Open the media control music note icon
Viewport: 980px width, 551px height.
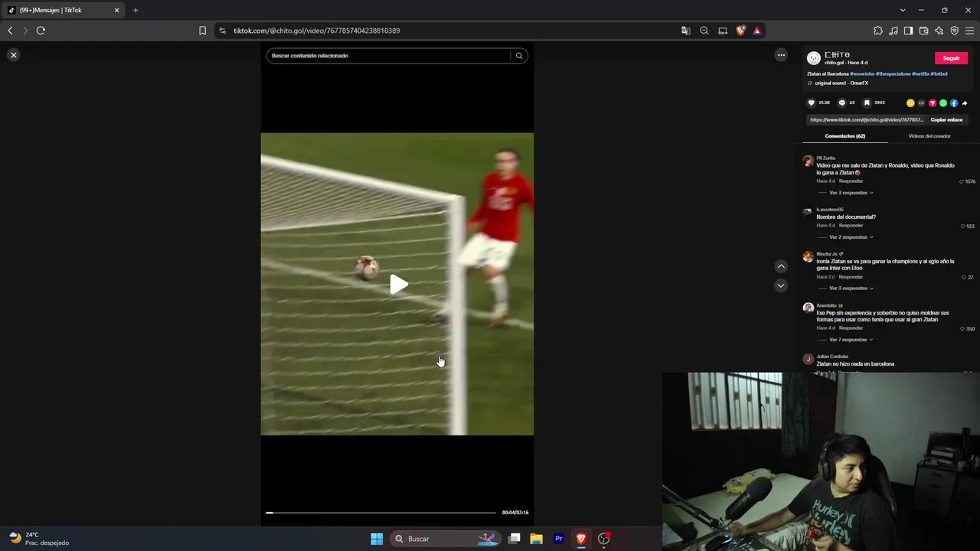click(x=893, y=31)
